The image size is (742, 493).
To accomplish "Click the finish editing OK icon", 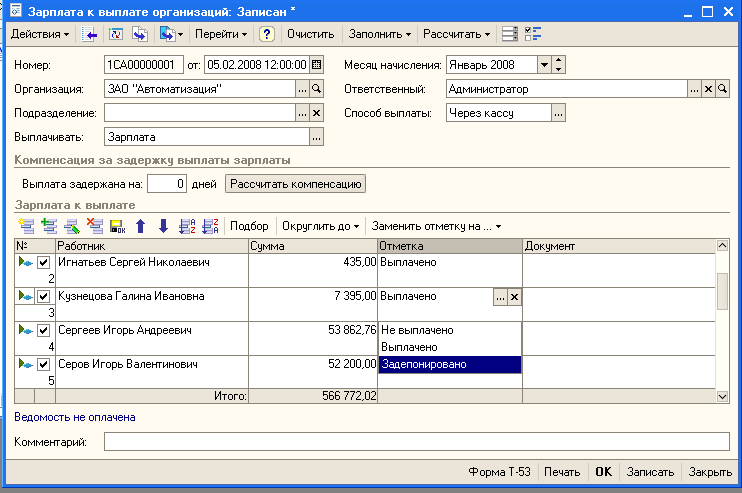I will pyautogui.click(x=117, y=226).
